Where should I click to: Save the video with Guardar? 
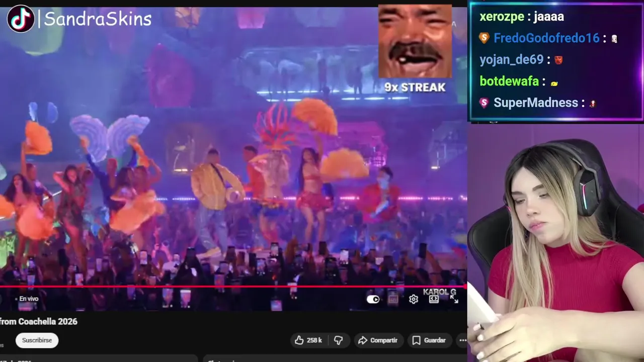(x=429, y=340)
